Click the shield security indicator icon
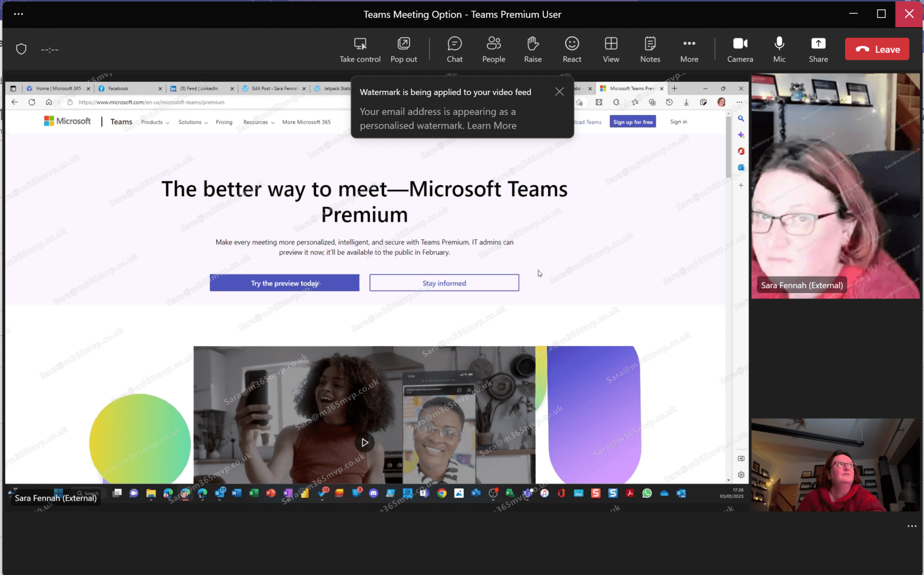924x575 pixels. [x=21, y=49]
